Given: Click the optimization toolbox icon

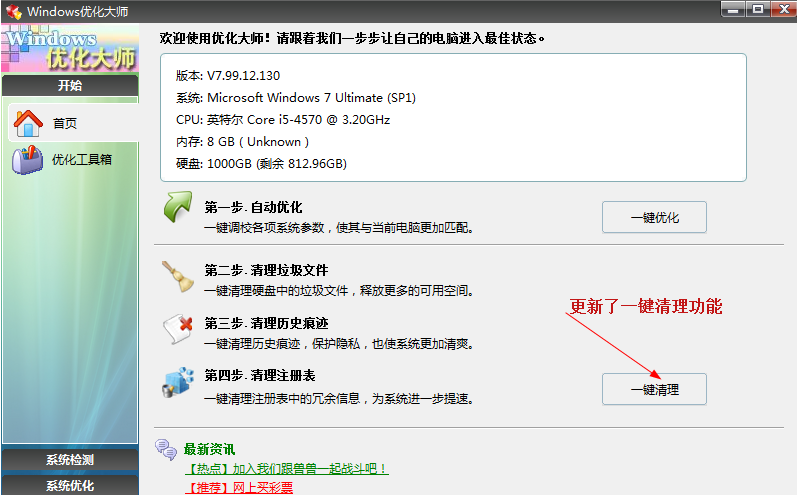Looking at the screenshot, I should tap(28, 160).
